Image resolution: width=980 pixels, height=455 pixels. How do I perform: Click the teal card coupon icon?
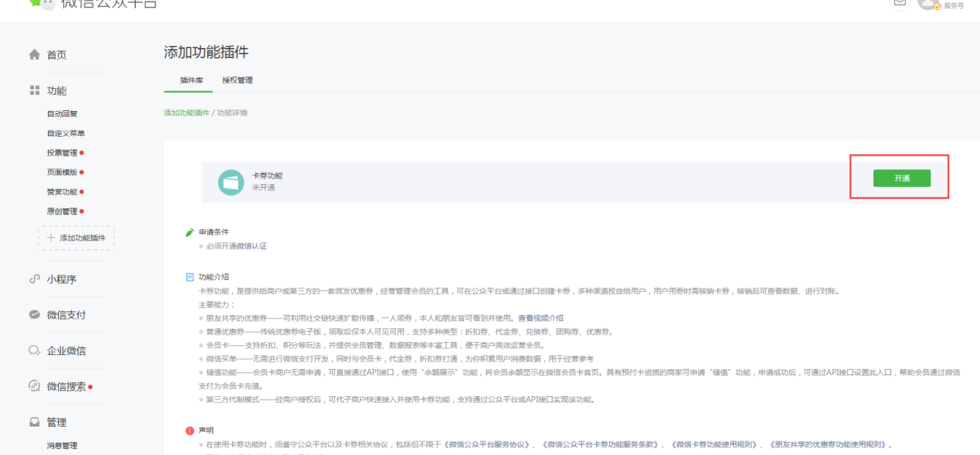click(x=231, y=182)
